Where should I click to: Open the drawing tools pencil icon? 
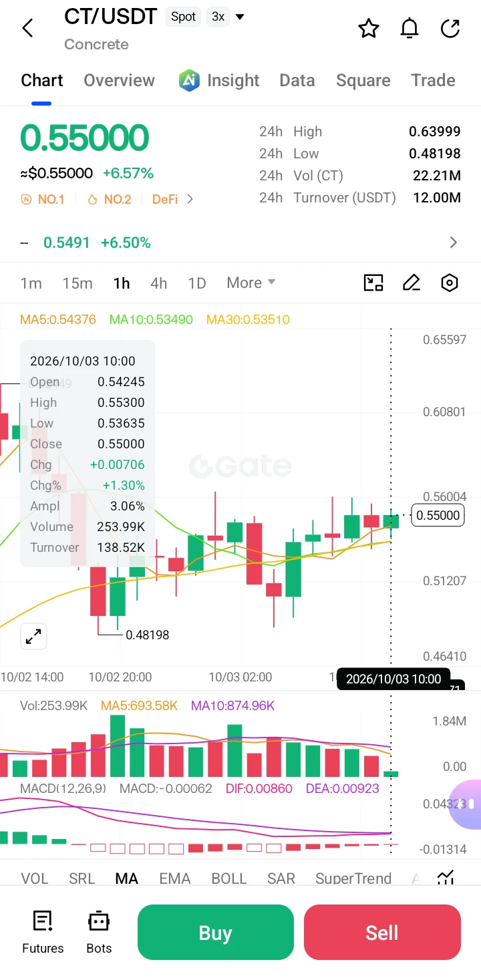[x=412, y=283]
